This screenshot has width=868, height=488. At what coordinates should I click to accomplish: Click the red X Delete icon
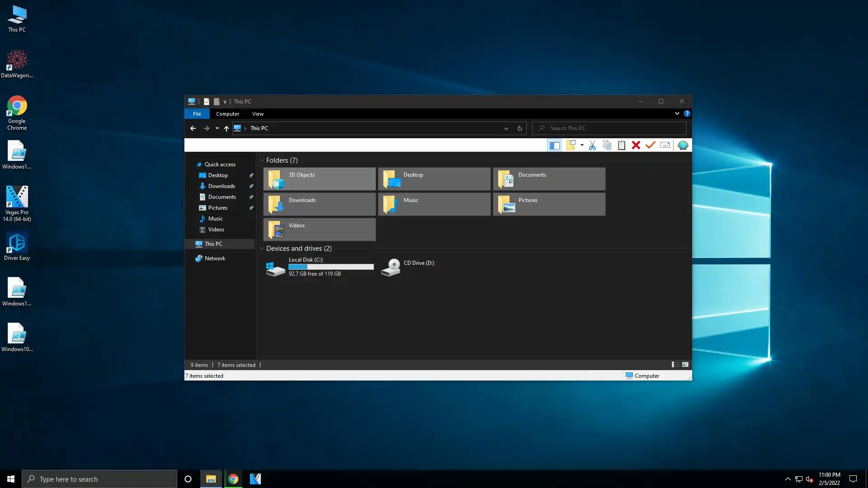click(x=636, y=145)
